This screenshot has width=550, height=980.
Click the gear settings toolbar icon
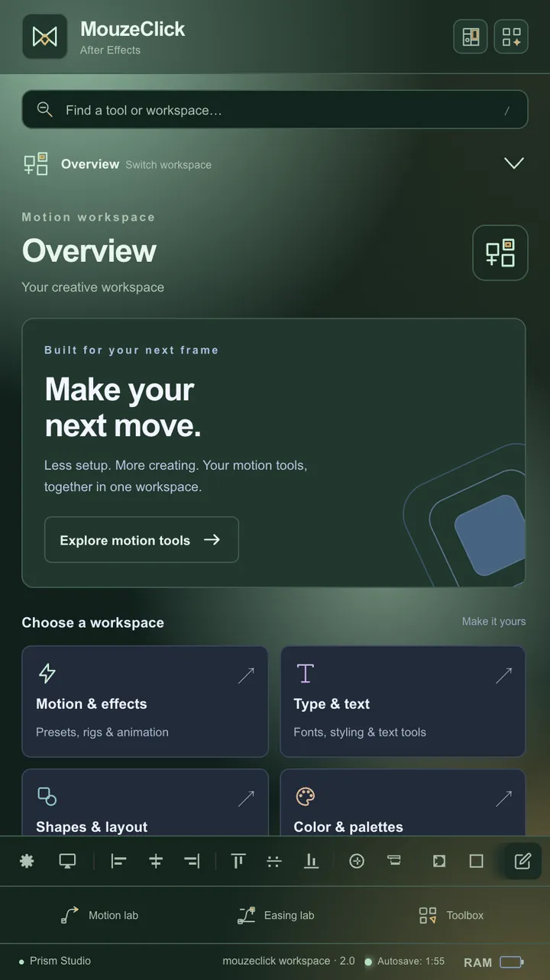[x=27, y=861]
